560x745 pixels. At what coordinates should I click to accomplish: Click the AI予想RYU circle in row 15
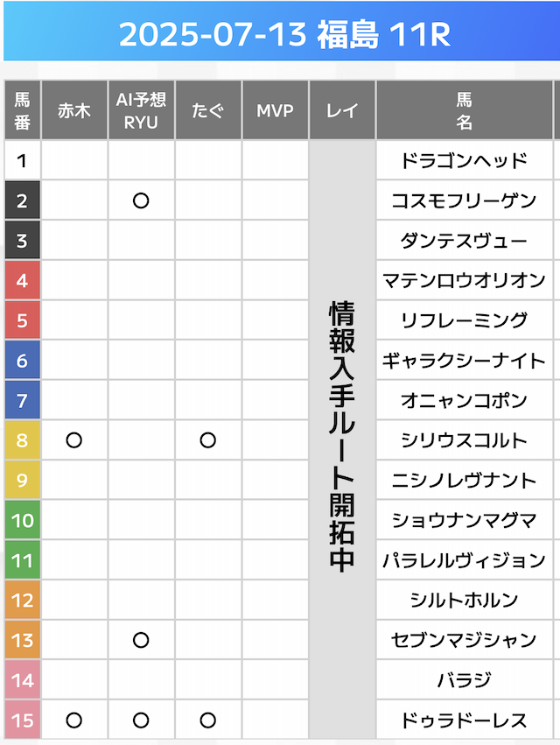point(141,720)
